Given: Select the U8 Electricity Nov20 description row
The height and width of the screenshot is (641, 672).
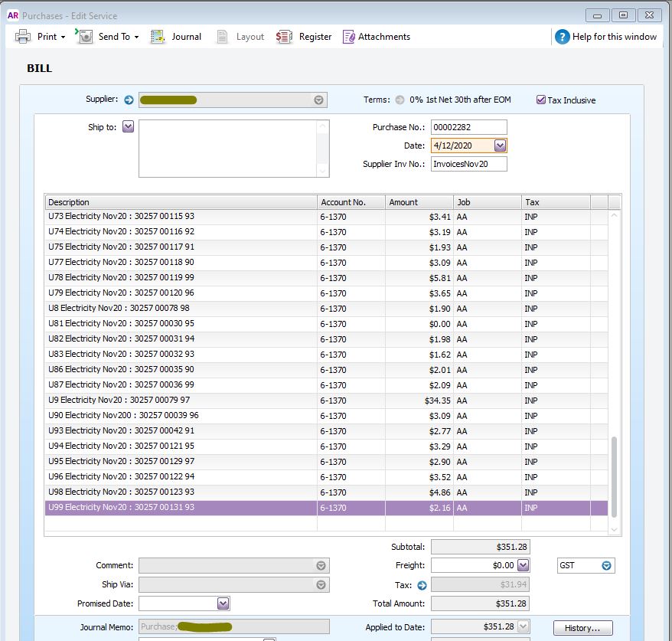Looking at the screenshot, I should point(181,309).
